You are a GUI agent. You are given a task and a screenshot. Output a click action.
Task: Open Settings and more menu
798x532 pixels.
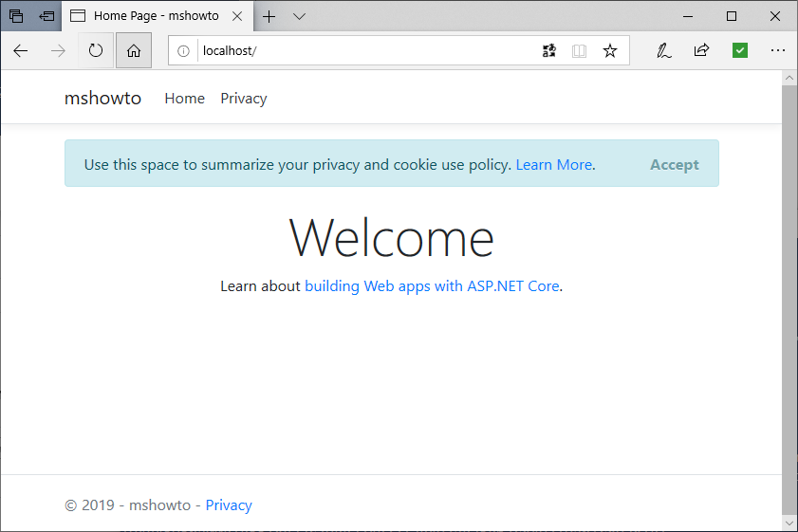[778, 50]
